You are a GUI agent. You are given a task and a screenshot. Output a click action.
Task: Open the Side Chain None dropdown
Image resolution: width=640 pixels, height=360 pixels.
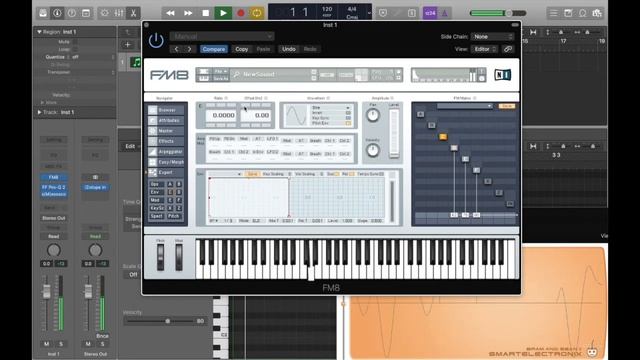(492, 37)
